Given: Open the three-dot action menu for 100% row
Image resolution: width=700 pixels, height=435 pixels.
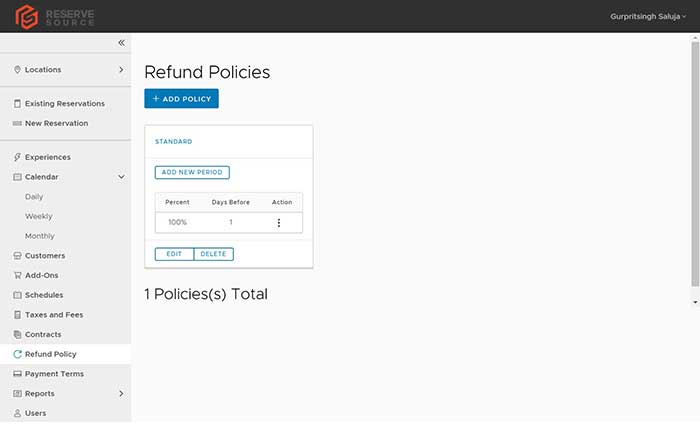Looking at the screenshot, I should [279, 222].
